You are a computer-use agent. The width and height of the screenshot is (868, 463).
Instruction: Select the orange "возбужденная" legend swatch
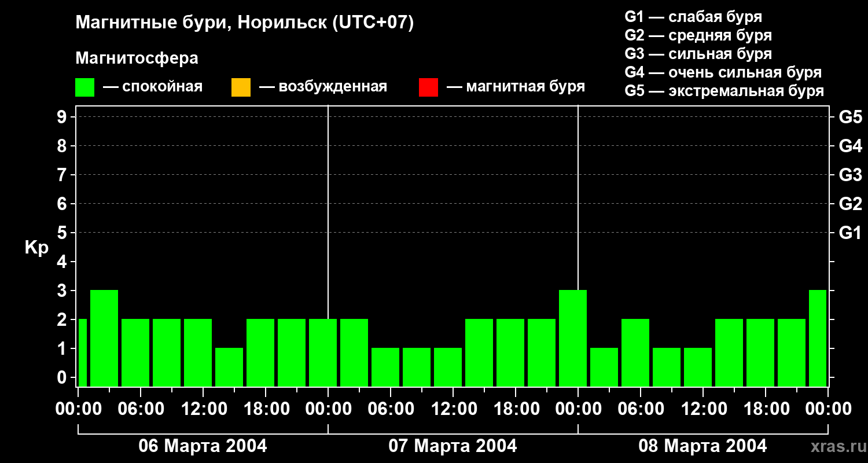tap(241, 87)
